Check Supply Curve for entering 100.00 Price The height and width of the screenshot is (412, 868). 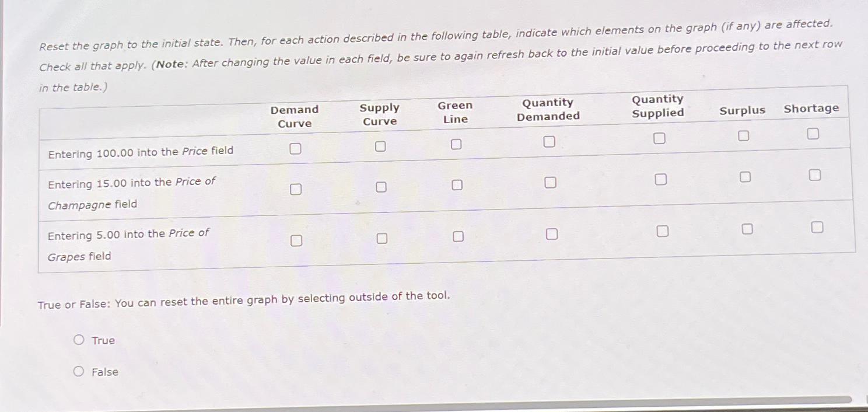pos(380,146)
